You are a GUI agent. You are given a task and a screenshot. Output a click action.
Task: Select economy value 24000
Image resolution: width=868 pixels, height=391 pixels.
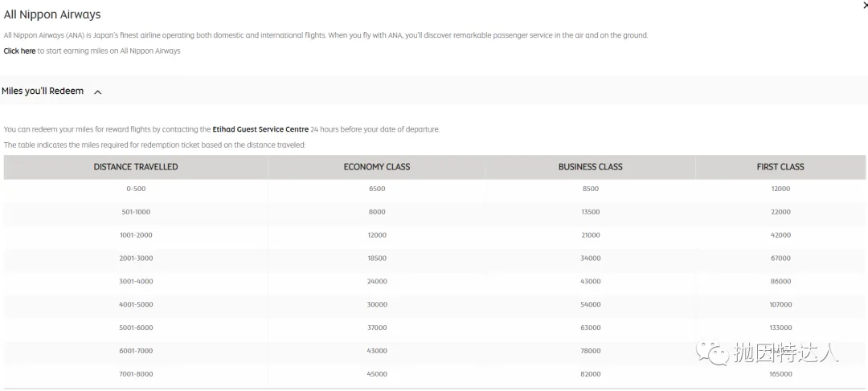[376, 282]
